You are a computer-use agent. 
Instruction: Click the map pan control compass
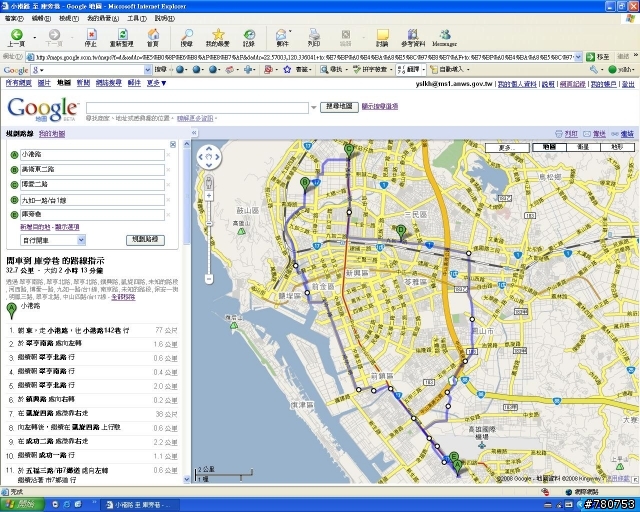(209, 157)
